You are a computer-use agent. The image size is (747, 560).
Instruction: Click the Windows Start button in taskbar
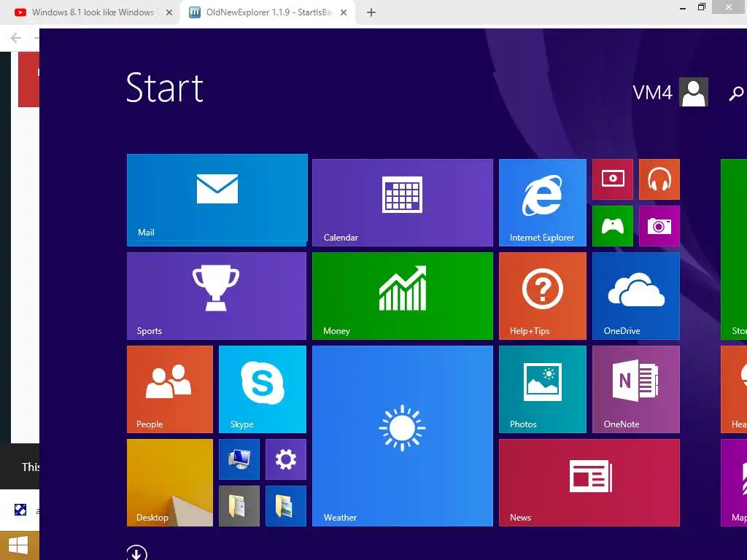pos(19,545)
